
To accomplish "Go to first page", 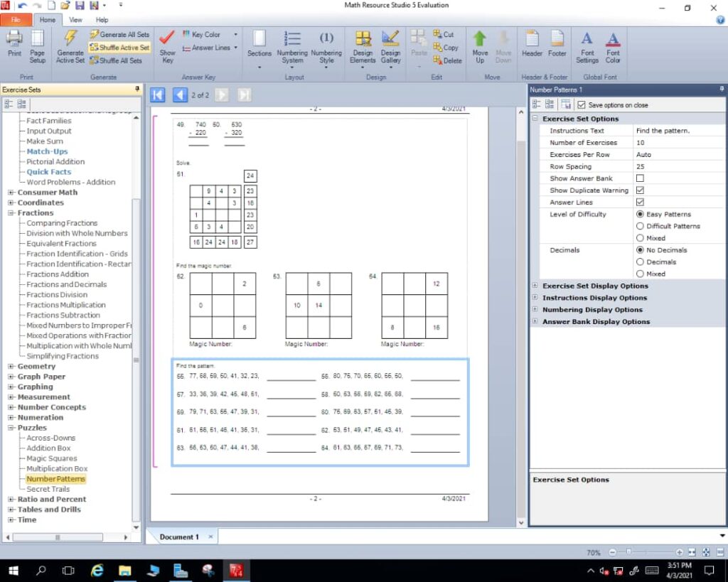I will pyautogui.click(x=157, y=95).
